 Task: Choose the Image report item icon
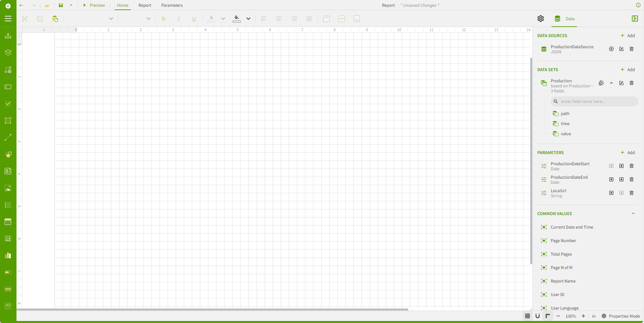click(x=8, y=188)
